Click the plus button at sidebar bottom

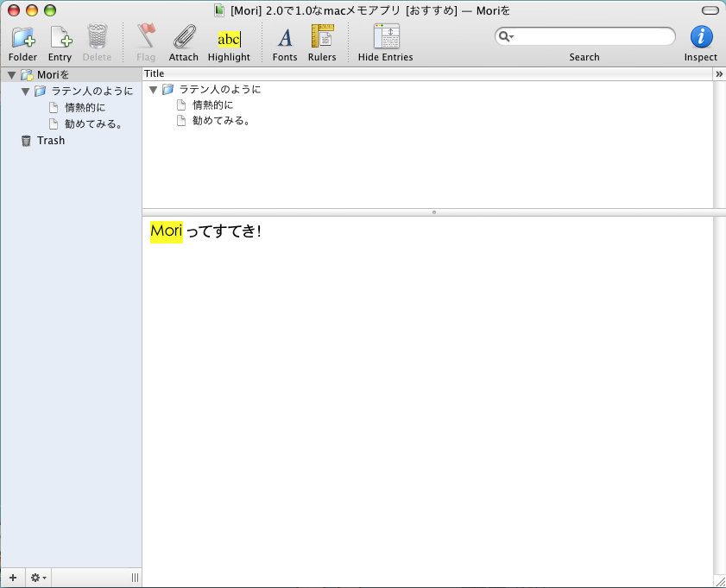(13, 578)
